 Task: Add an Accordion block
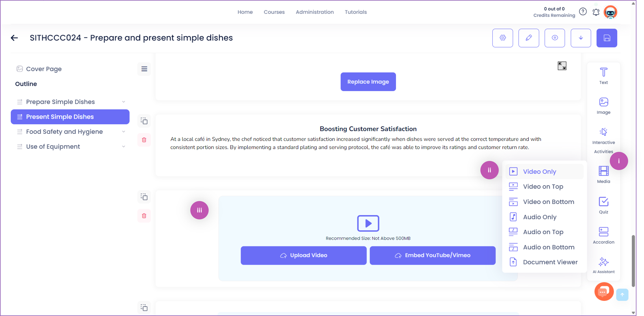coord(603,235)
